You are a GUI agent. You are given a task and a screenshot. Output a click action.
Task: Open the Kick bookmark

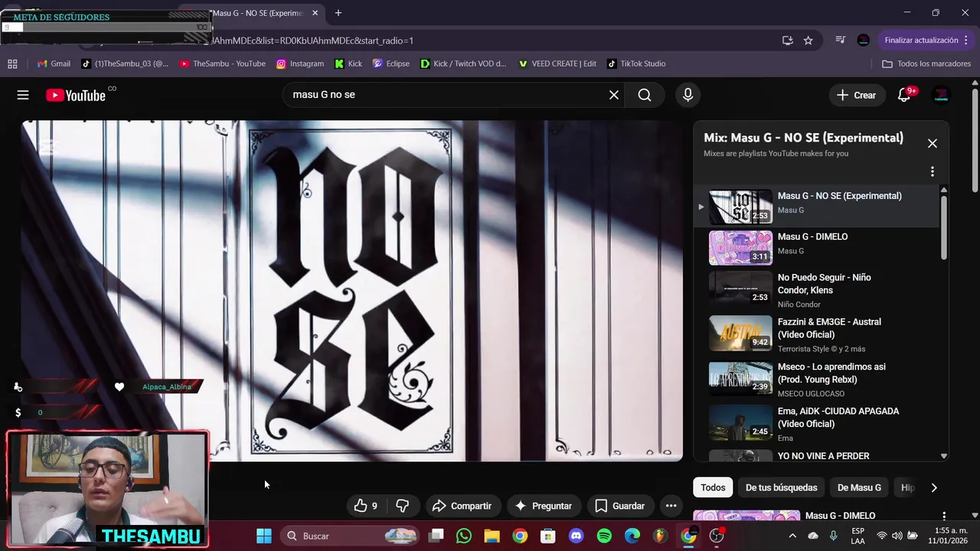pos(348,64)
